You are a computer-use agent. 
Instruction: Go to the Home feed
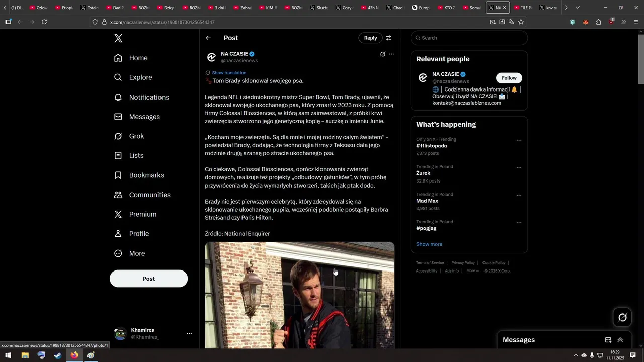coord(131,58)
